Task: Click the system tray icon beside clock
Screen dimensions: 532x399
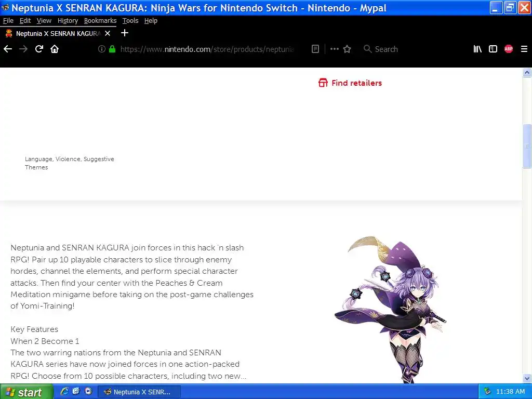Action: pos(487,392)
